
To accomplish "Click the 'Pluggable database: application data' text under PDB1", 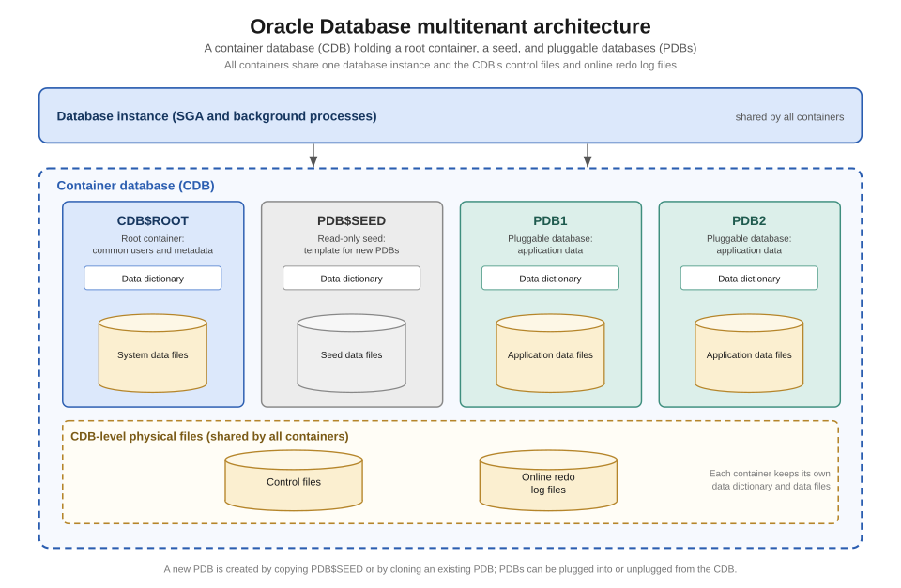I will (x=551, y=245).
